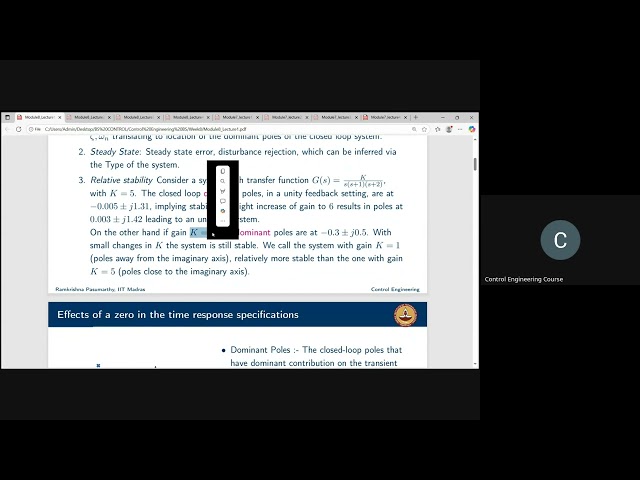Click the transfer function G(s) formula
The height and width of the screenshot is (480, 640).
[348, 180]
